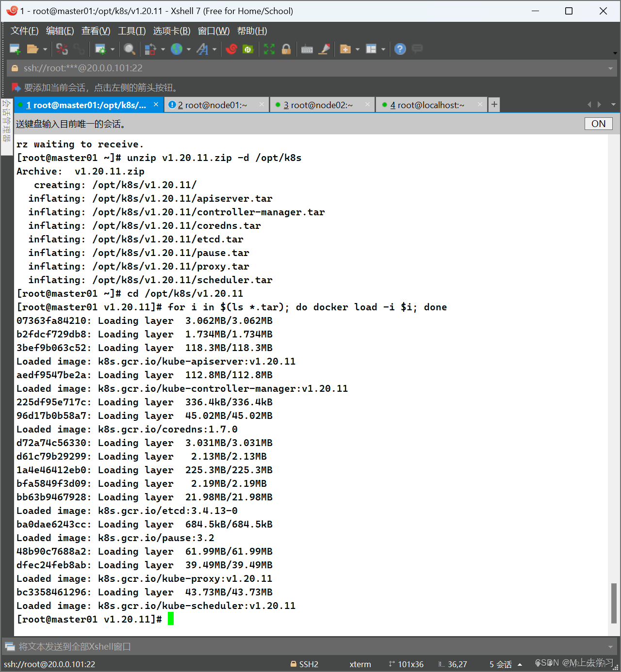Screen dimensions: 621x672
Task: Switch to tab 2 root@node01
Action: point(217,105)
